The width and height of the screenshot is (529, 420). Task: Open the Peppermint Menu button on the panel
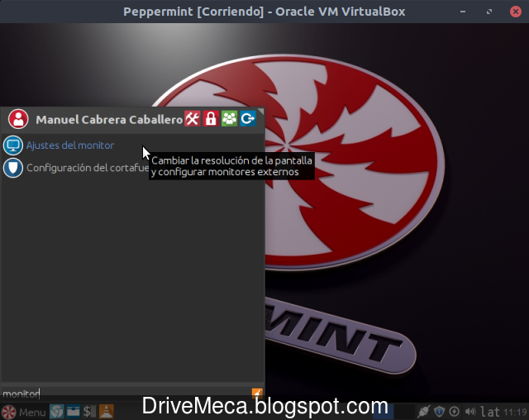pyautogui.click(x=24, y=412)
